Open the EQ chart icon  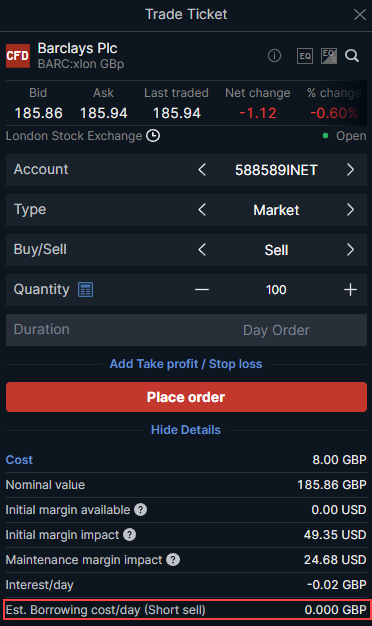[x=329, y=56]
